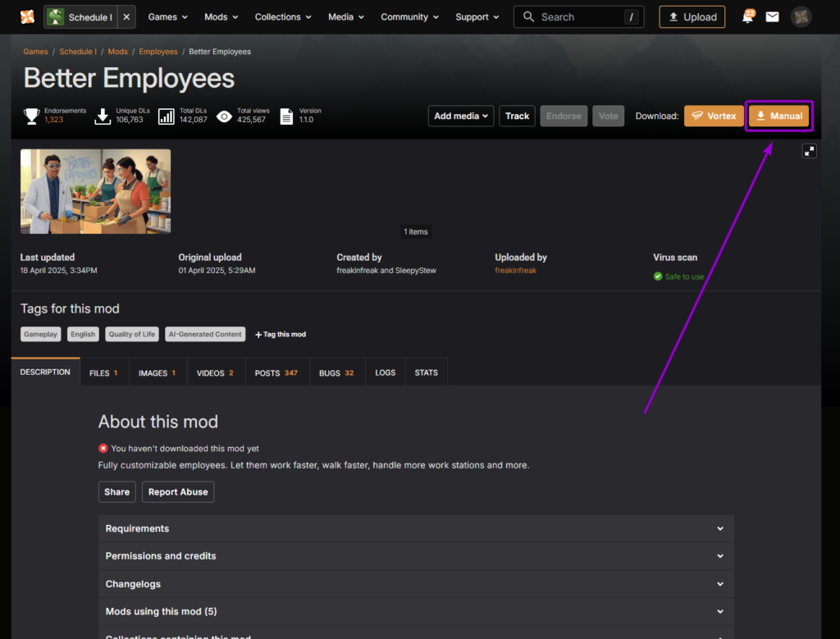Open the messages envelope icon
The height and width of the screenshot is (639, 840).
tap(772, 17)
